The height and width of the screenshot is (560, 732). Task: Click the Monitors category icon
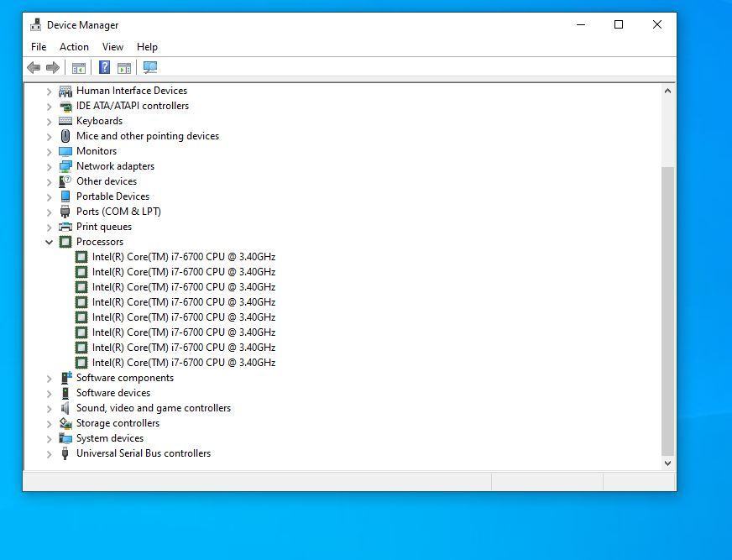pos(65,151)
